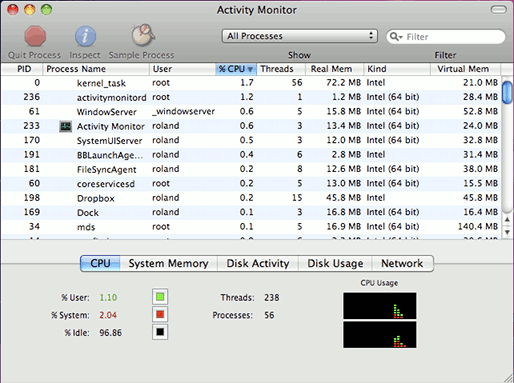Select the Dock process row
This screenshot has height=383, width=514.
tap(251, 212)
